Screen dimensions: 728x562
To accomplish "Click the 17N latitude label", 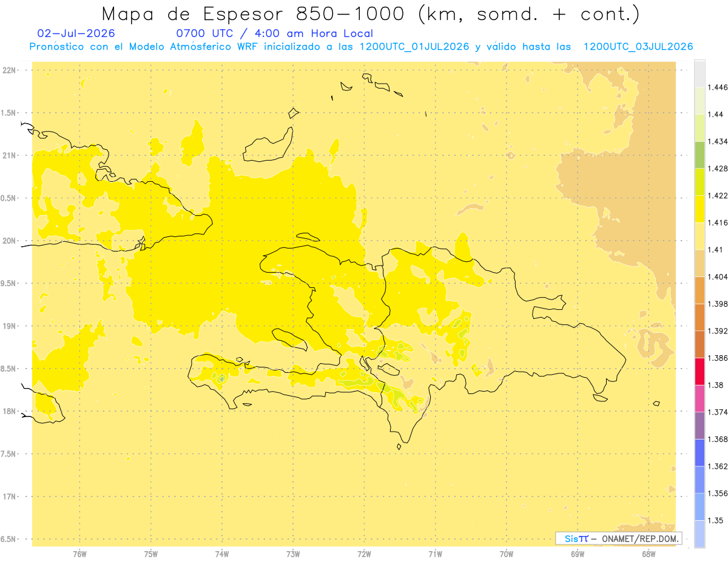I will point(10,497).
